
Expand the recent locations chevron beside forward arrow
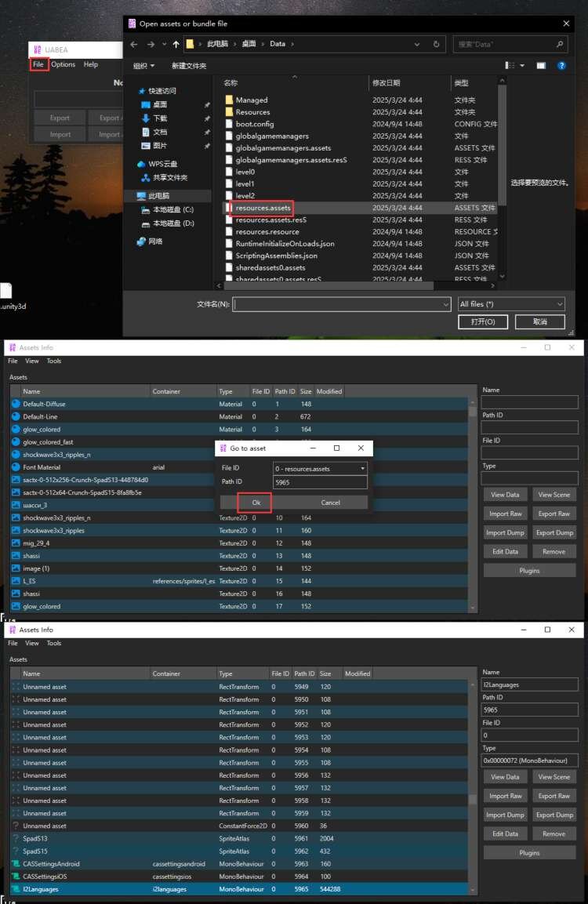pos(165,45)
